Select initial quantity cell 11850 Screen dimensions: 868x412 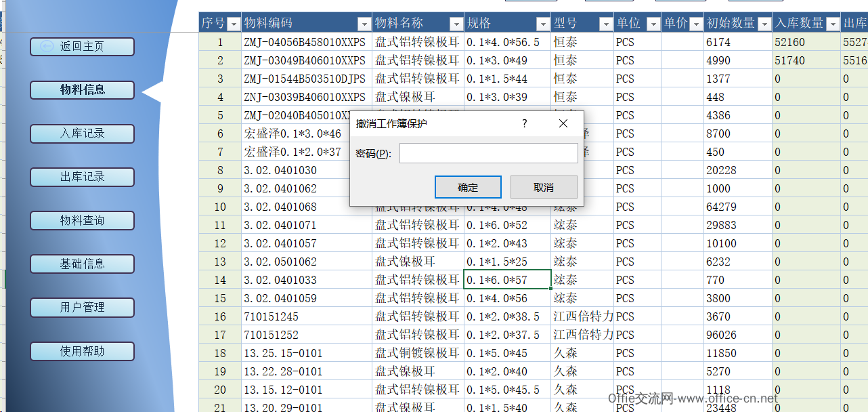pos(738,353)
